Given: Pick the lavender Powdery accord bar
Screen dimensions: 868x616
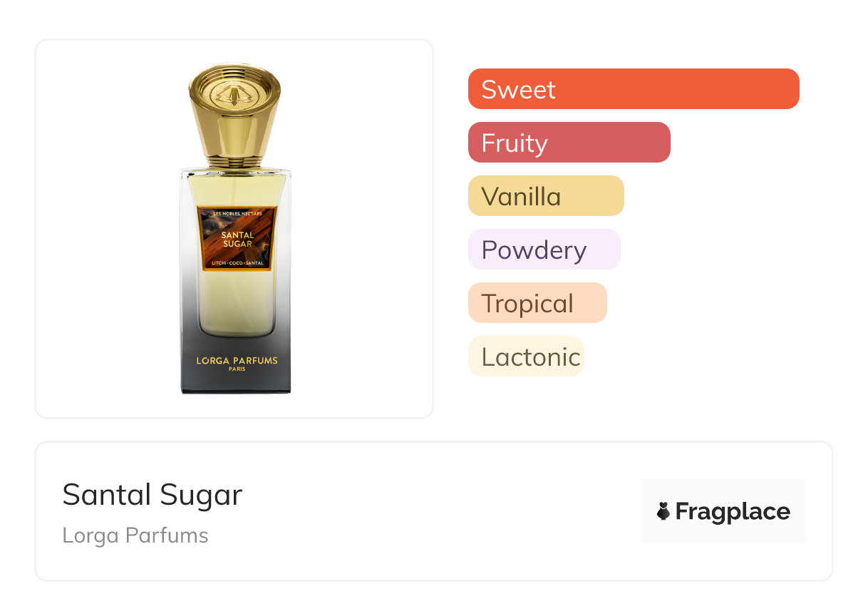Looking at the screenshot, I should (544, 250).
